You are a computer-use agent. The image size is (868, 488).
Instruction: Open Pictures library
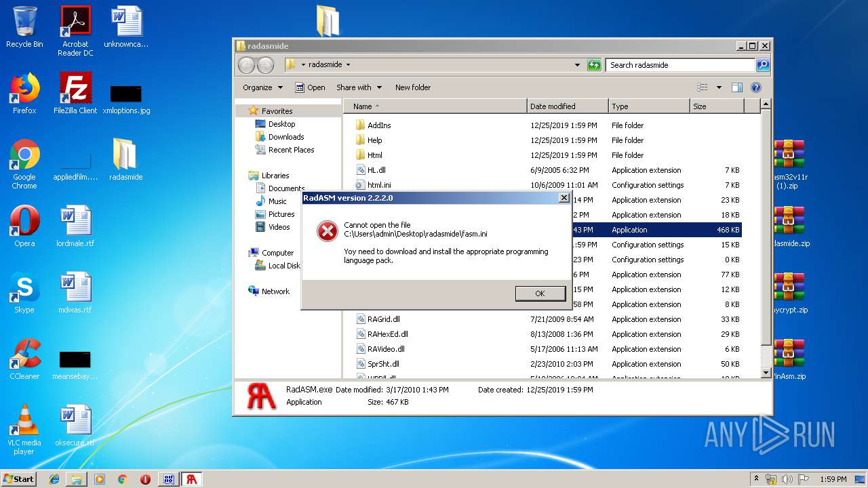pyautogui.click(x=281, y=214)
